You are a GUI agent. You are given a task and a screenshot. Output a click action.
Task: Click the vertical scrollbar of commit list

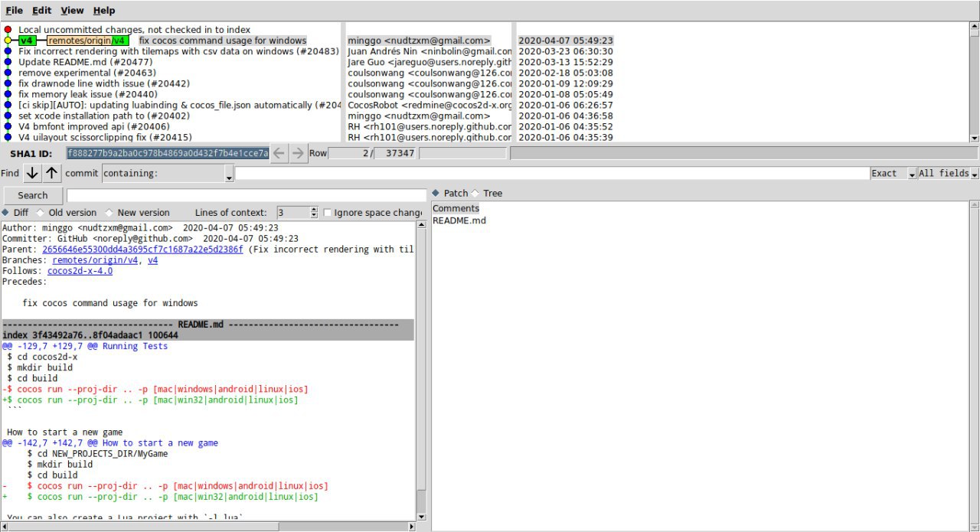pyautogui.click(x=974, y=81)
